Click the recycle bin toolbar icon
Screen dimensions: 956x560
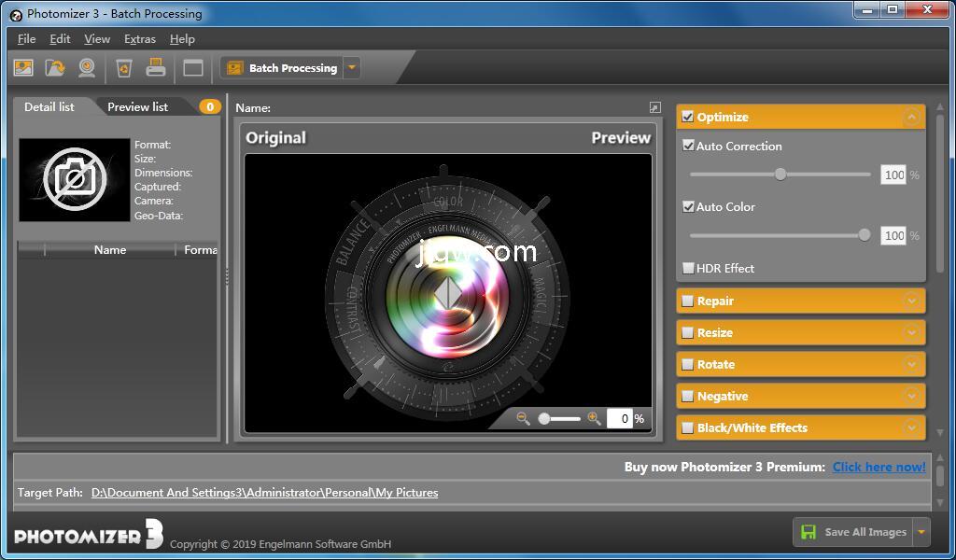coord(123,67)
